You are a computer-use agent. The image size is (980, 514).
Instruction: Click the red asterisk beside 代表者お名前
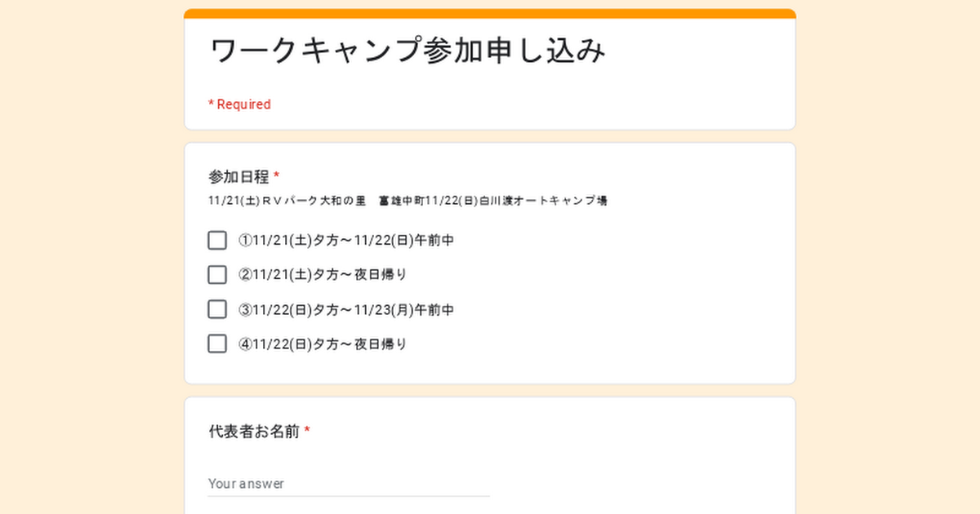(307, 432)
